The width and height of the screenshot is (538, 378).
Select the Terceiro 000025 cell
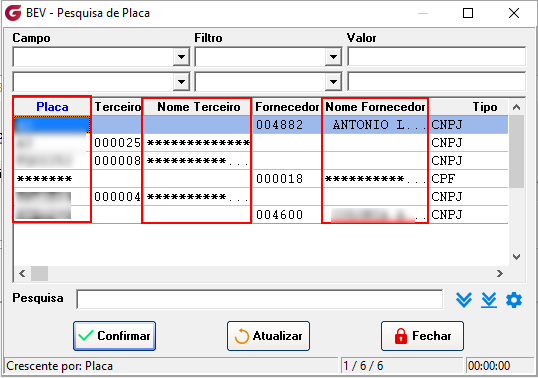pyautogui.click(x=117, y=143)
